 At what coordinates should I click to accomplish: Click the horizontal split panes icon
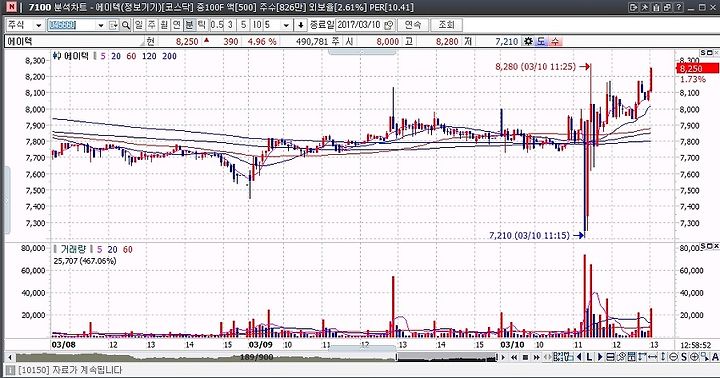pos(610,357)
